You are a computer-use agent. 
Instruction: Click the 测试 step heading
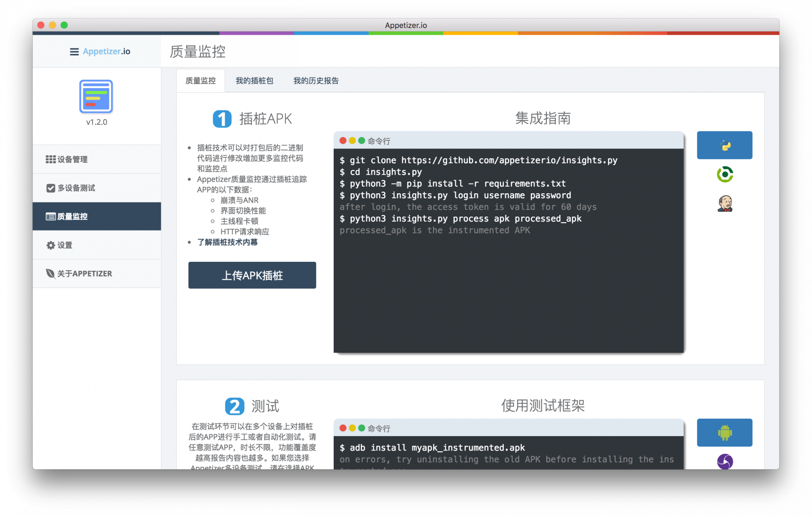[x=265, y=406]
